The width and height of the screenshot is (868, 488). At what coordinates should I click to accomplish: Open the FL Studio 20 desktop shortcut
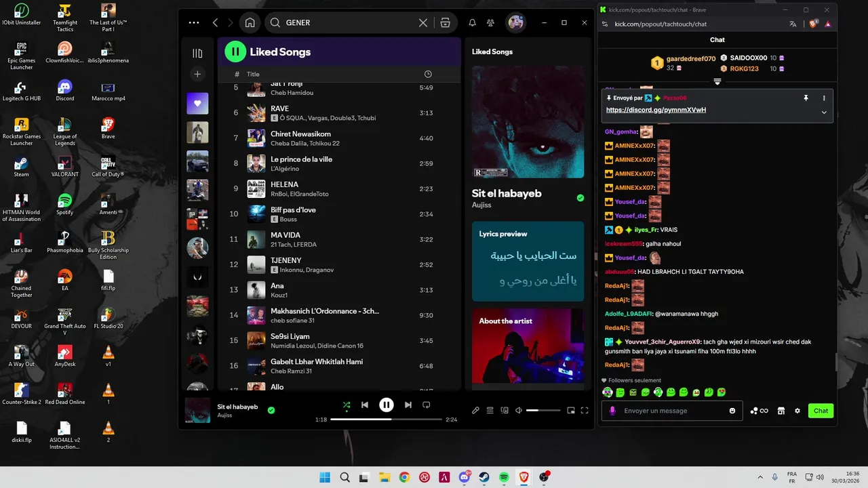108,317
